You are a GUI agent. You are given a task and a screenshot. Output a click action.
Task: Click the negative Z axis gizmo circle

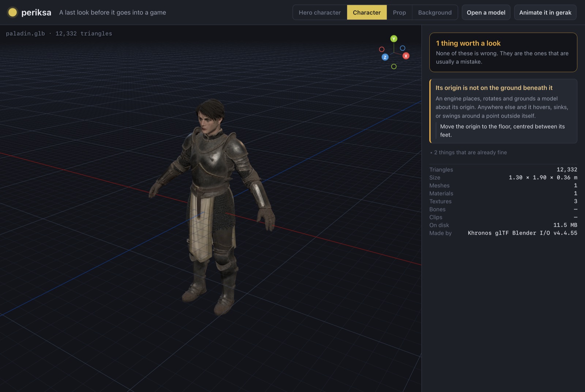click(x=403, y=48)
